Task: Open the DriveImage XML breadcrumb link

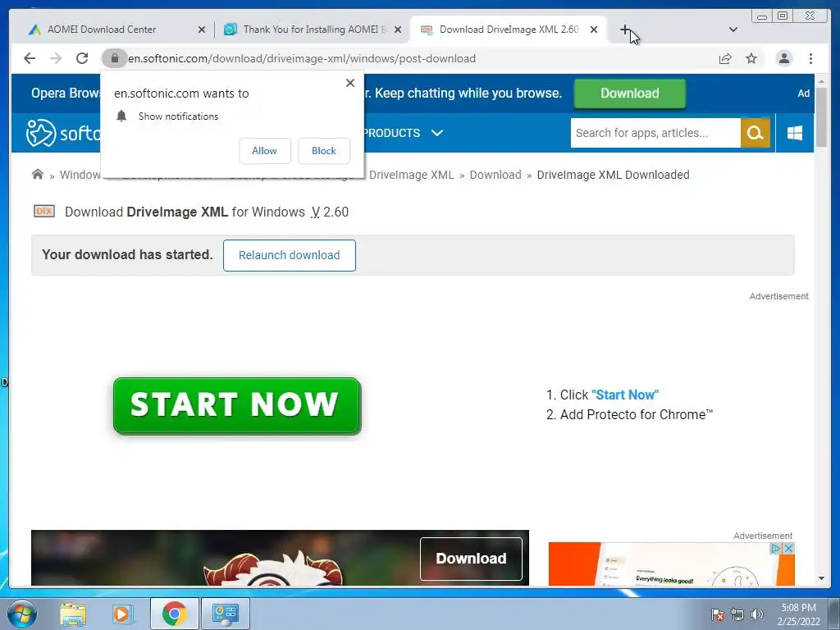Action: point(412,175)
